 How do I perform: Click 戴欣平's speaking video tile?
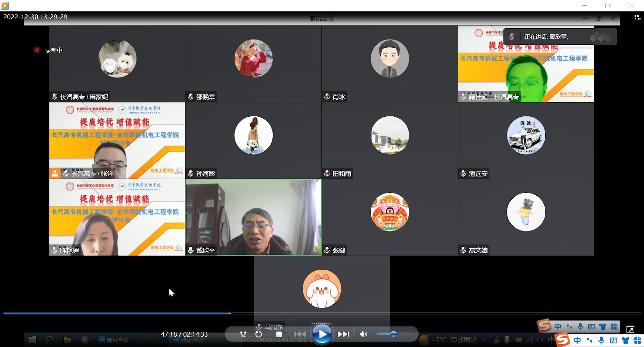click(253, 217)
